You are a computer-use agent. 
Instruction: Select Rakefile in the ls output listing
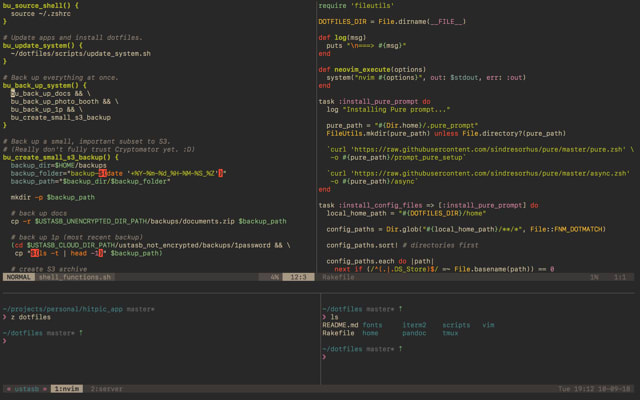[x=338, y=333]
